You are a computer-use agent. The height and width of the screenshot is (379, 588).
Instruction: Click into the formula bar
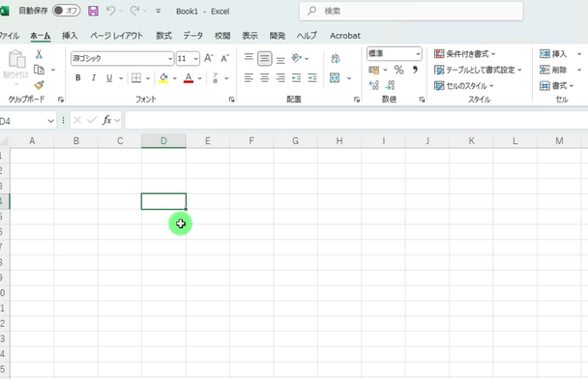tap(356, 120)
